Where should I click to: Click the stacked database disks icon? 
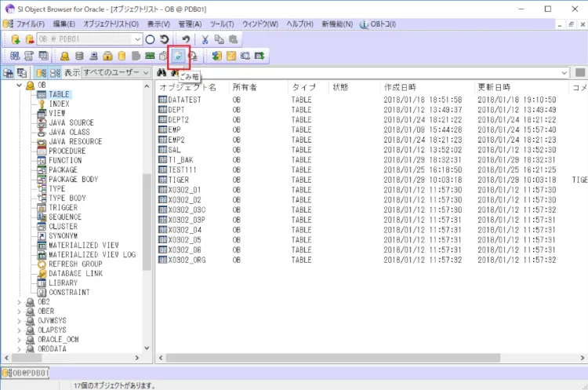79,56
